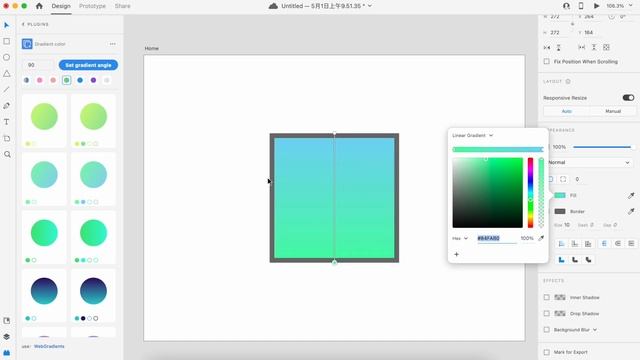
Task: Click the Border color swatch
Action: 560,211
